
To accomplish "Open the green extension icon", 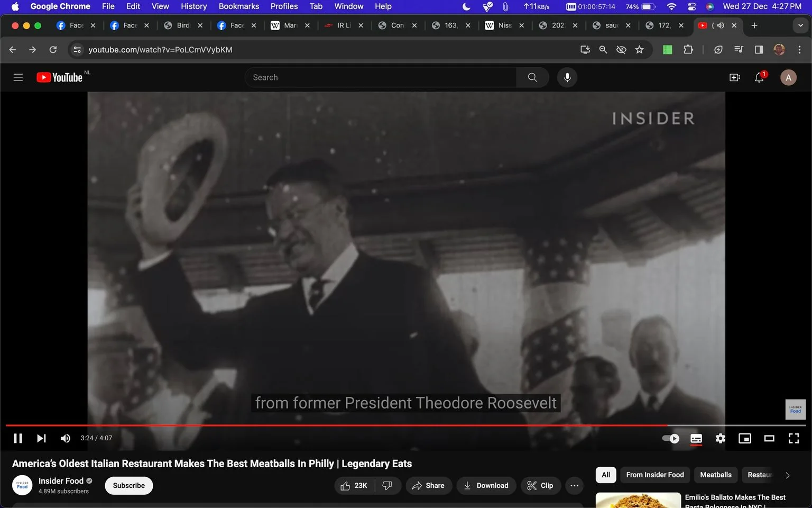I will point(668,50).
